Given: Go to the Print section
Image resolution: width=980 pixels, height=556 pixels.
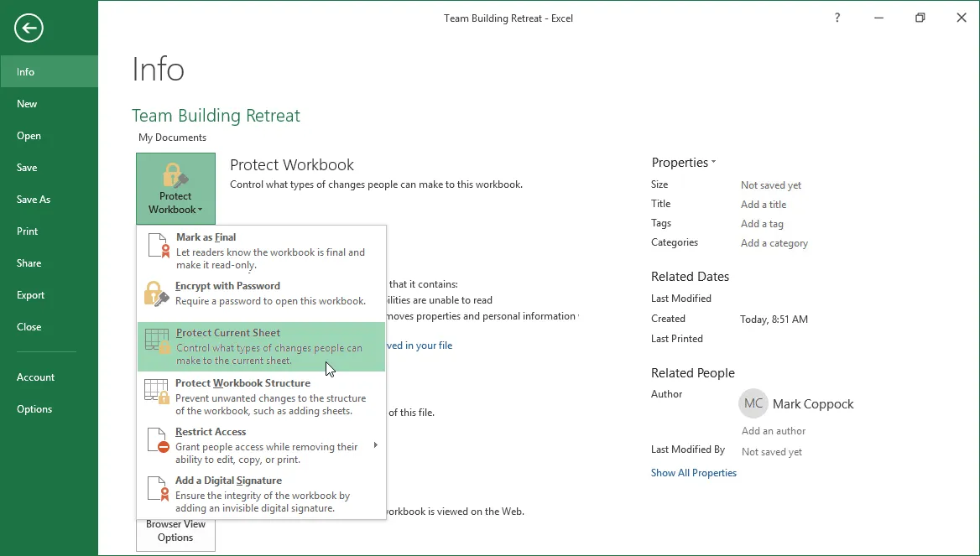Looking at the screenshot, I should pyautogui.click(x=28, y=231).
